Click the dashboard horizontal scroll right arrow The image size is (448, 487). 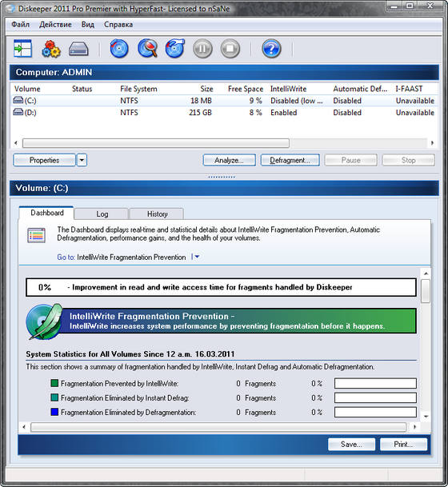[x=414, y=427]
